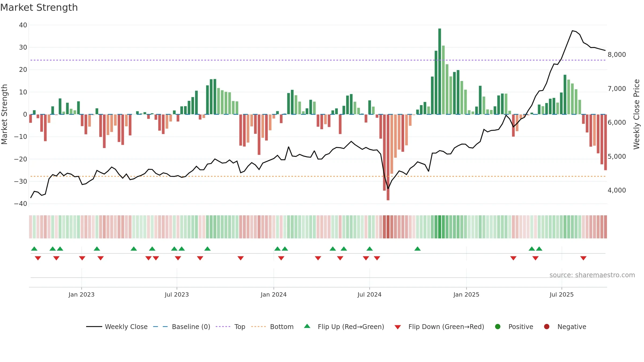Click the Jul 2025 x-axis label
The image size is (644, 362).
coord(562,294)
